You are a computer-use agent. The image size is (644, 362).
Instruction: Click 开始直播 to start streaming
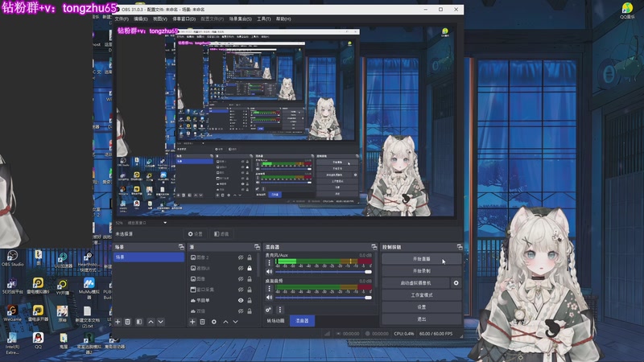point(421,259)
